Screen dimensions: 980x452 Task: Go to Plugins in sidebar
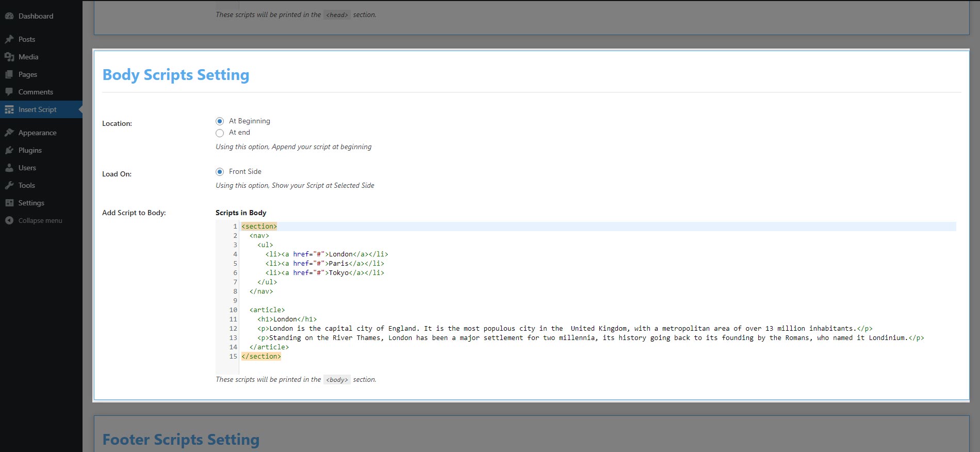coord(41,150)
